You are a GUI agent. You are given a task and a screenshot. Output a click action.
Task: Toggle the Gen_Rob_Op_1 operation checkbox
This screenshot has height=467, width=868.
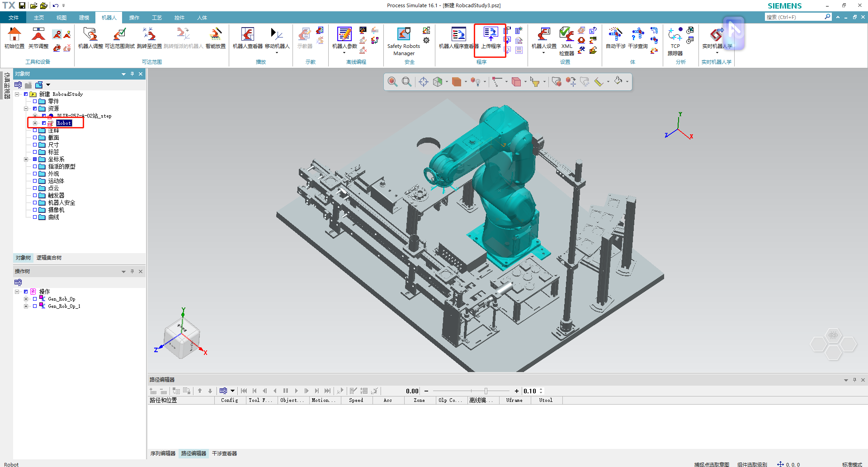35,306
